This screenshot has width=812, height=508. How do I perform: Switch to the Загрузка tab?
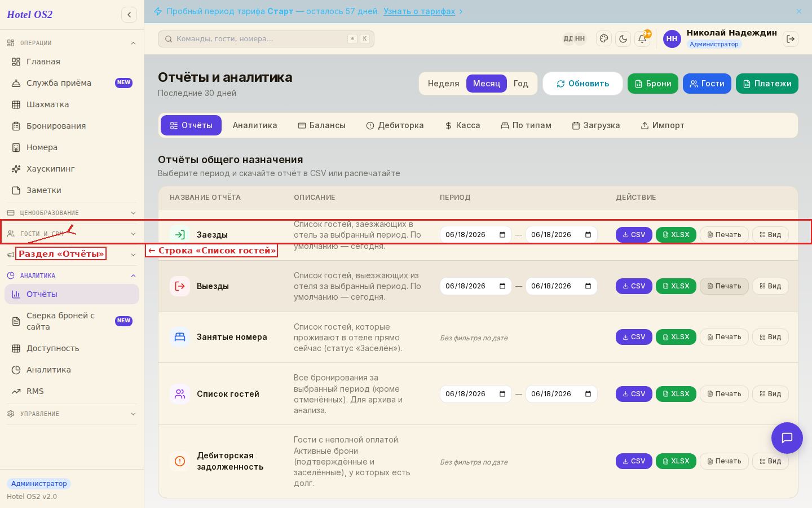click(x=596, y=125)
